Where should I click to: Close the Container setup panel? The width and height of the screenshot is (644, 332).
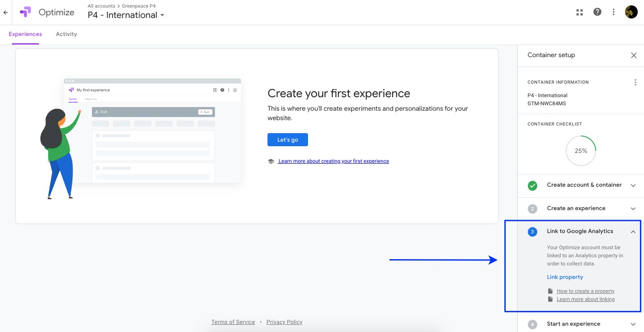click(x=634, y=55)
